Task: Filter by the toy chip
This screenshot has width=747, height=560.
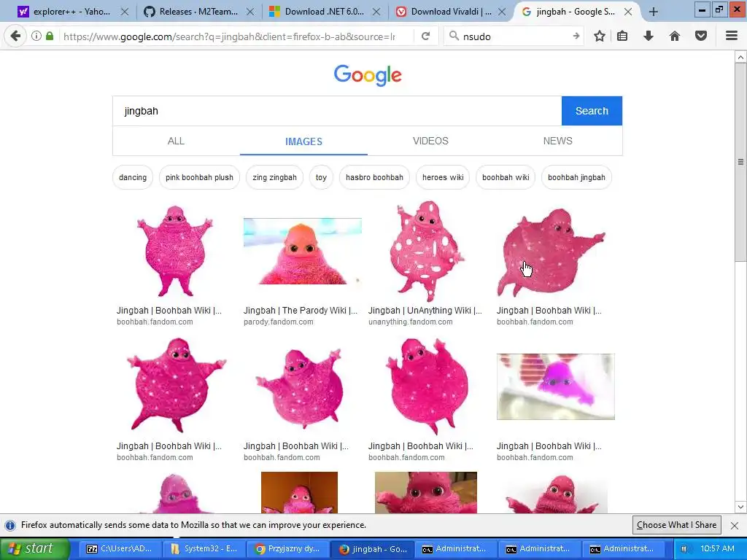Action: (x=321, y=177)
